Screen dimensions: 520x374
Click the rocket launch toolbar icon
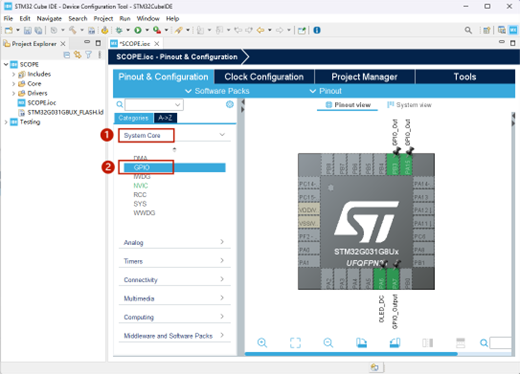(179, 30)
